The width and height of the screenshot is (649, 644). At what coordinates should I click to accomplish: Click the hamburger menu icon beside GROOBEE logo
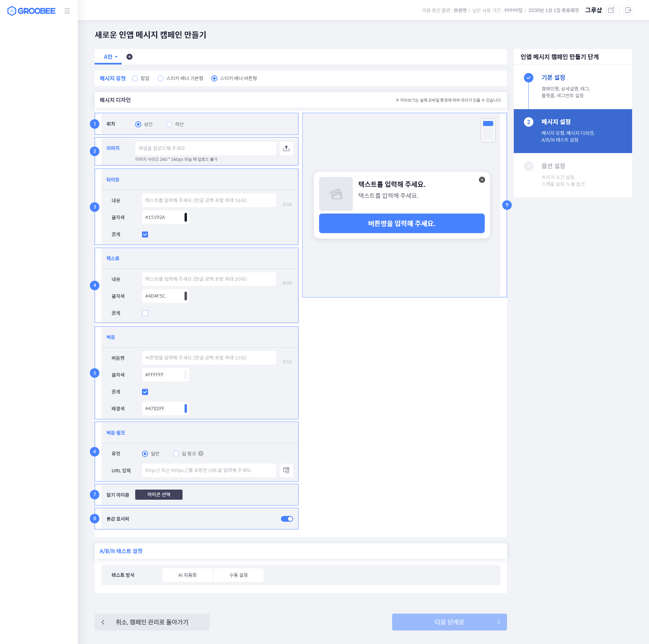[x=67, y=11]
